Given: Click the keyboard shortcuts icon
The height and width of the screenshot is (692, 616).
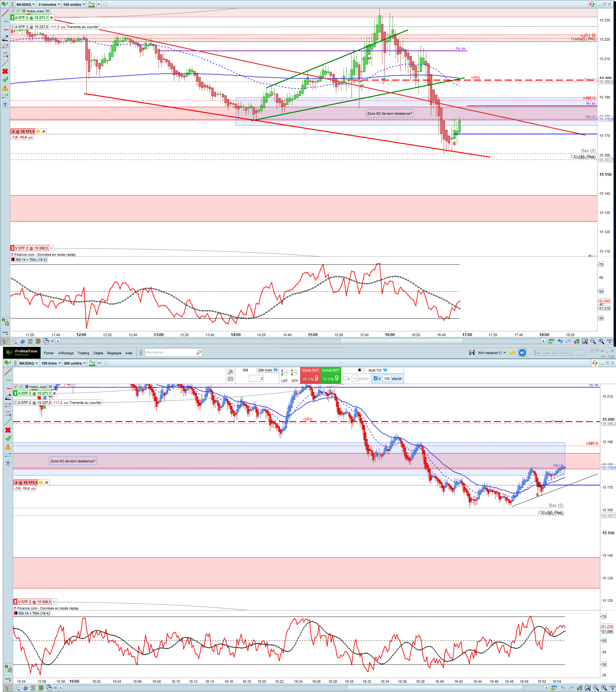Looking at the screenshot, I should pyautogui.click(x=230, y=379).
